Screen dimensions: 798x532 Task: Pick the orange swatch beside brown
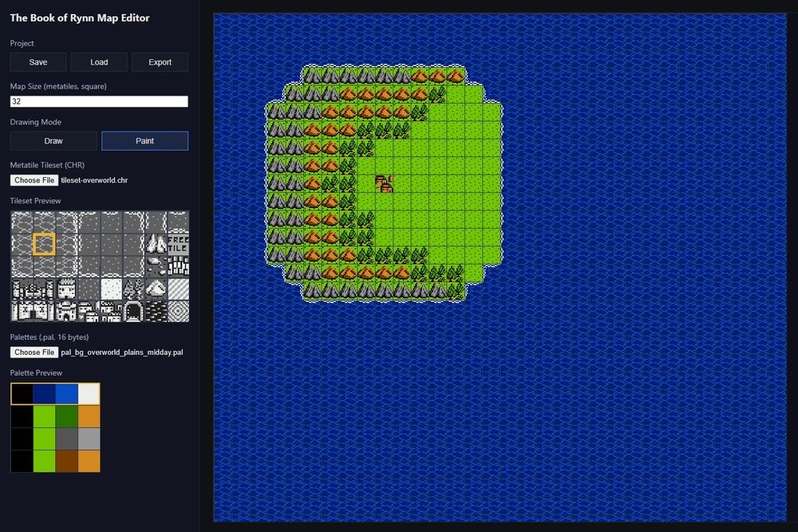(x=89, y=461)
